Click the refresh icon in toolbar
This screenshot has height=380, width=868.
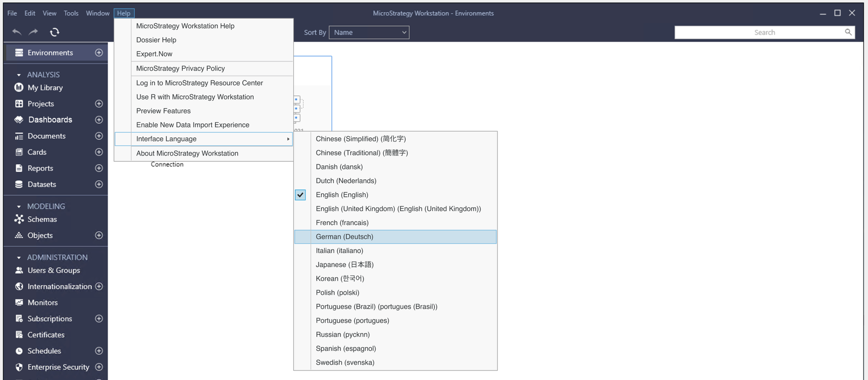tap(55, 32)
